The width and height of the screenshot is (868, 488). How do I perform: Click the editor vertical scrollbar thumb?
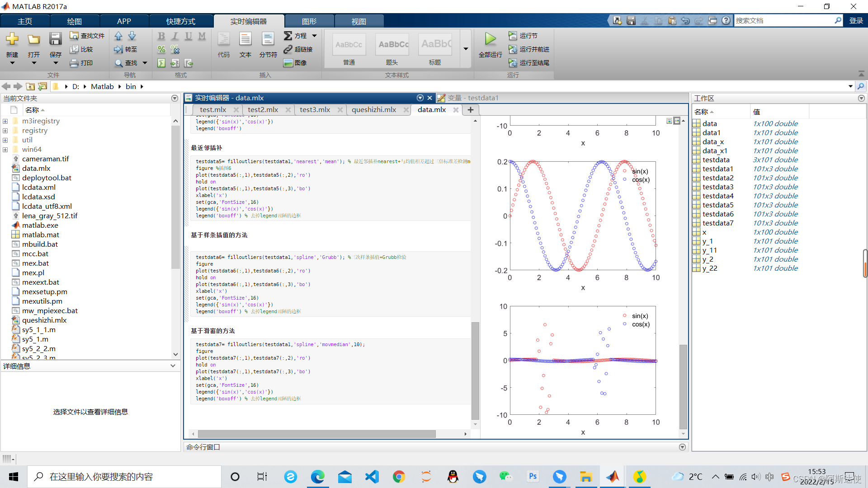(475, 371)
